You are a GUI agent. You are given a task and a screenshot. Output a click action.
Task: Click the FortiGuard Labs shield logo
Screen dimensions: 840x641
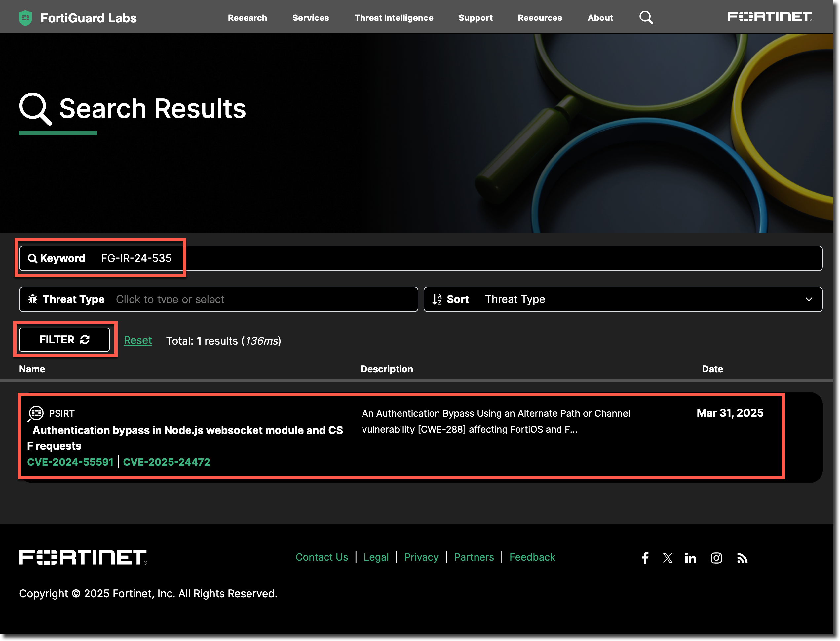click(x=25, y=18)
